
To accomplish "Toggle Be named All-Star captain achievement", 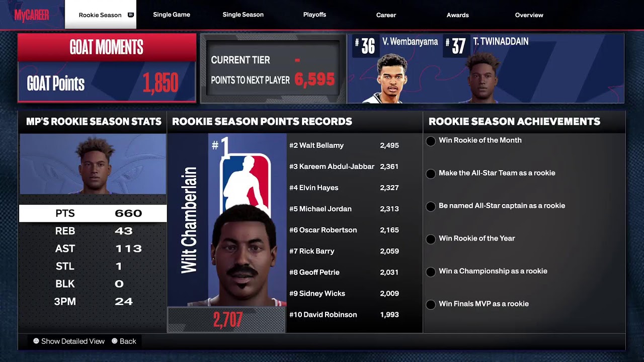I will coord(431,207).
